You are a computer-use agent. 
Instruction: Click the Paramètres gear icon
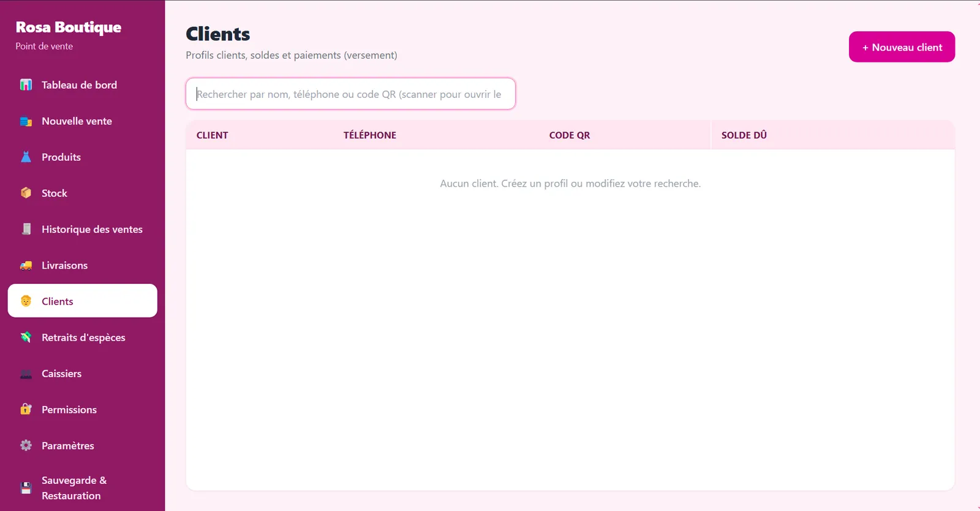point(26,446)
